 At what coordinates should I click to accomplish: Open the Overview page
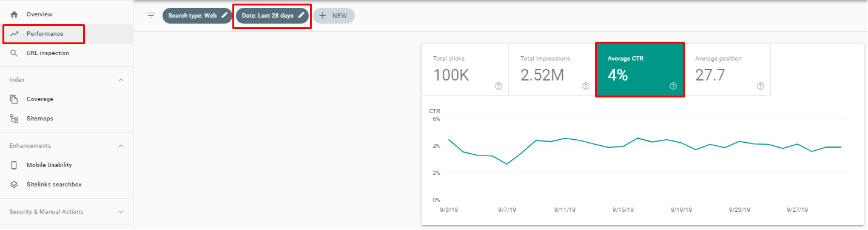click(x=66, y=14)
